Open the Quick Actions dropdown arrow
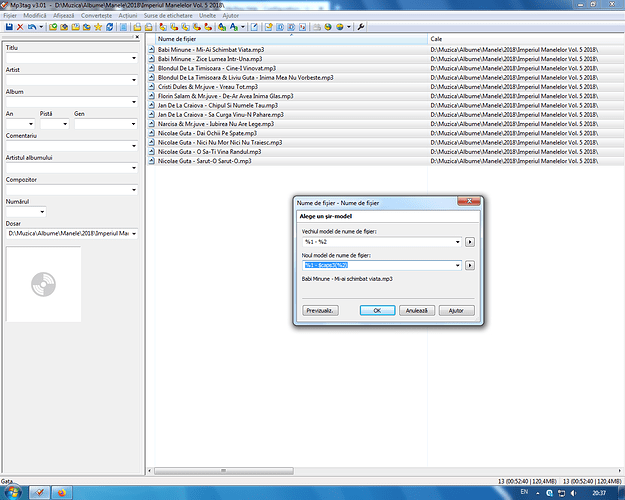 tap(243, 27)
